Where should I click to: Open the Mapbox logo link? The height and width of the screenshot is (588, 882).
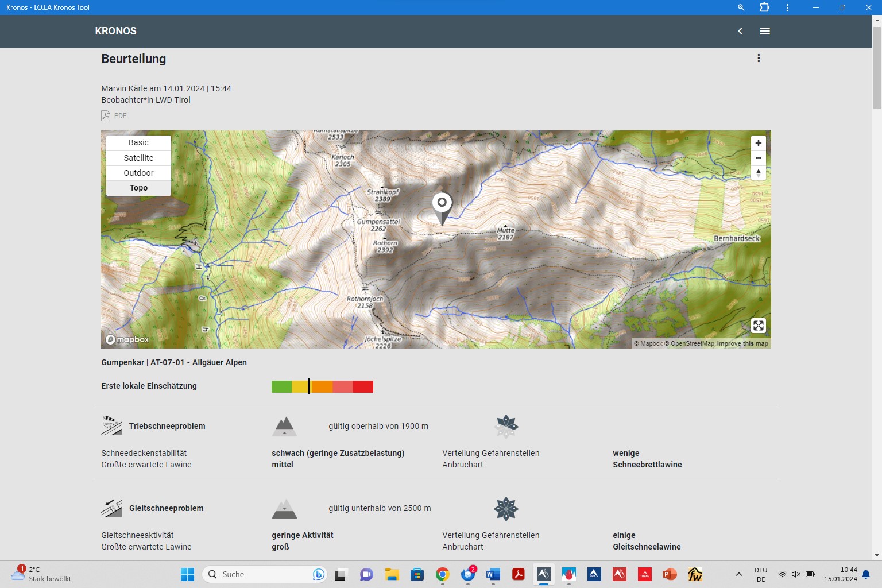[x=127, y=339]
